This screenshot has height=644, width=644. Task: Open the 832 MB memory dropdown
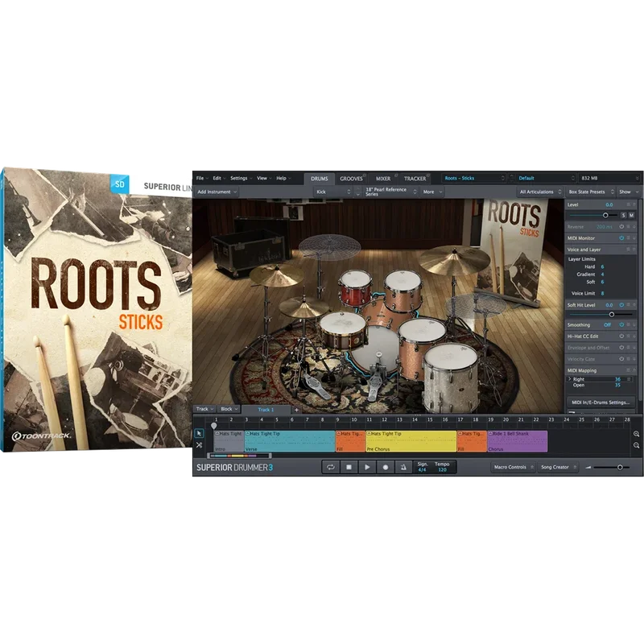(609, 178)
